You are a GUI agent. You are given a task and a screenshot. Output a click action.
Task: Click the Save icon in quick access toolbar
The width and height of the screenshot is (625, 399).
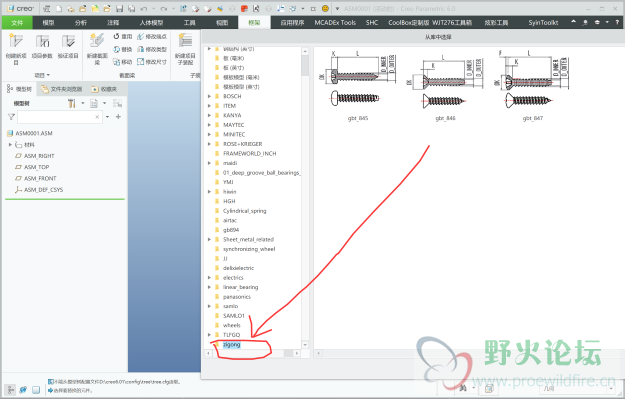point(119,8)
